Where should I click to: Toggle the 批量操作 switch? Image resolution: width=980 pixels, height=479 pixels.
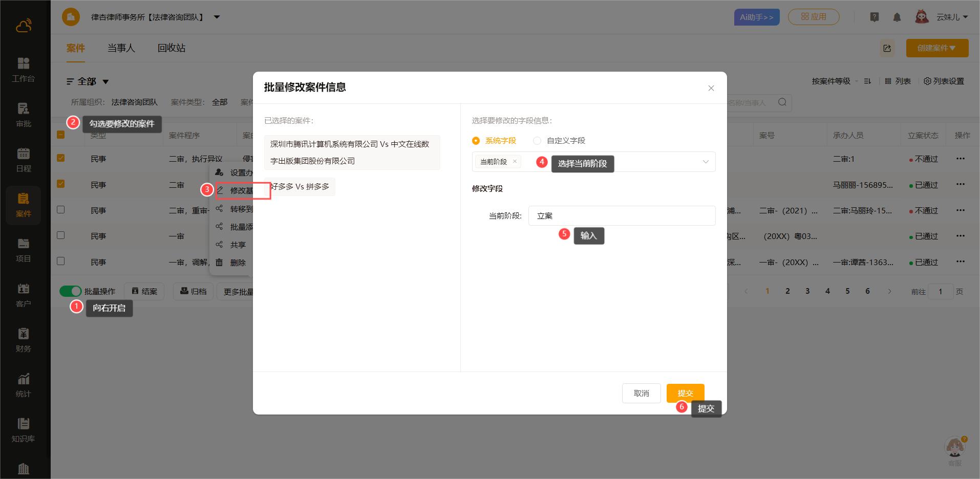pos(70,291)
